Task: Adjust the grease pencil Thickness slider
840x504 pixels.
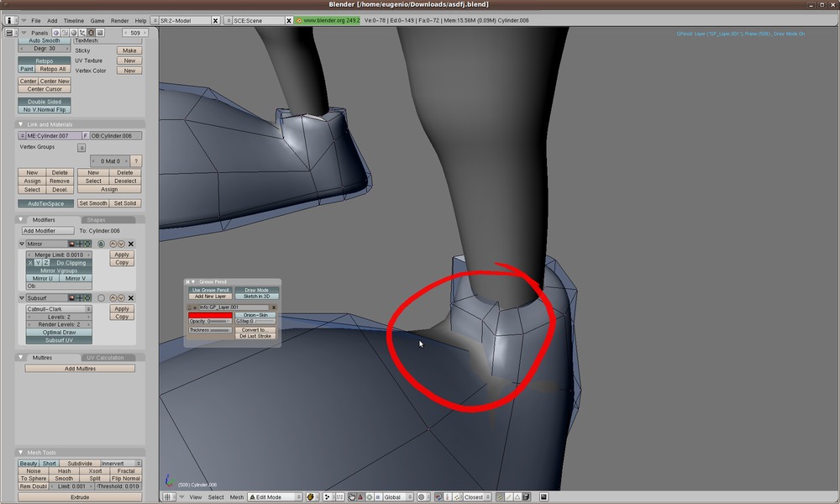Action: (x=211, y=330)
